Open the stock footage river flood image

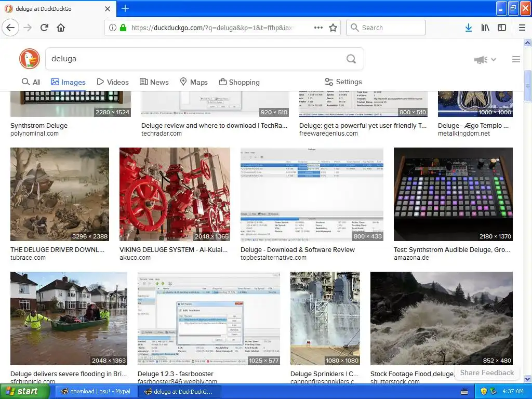point(442,318)
